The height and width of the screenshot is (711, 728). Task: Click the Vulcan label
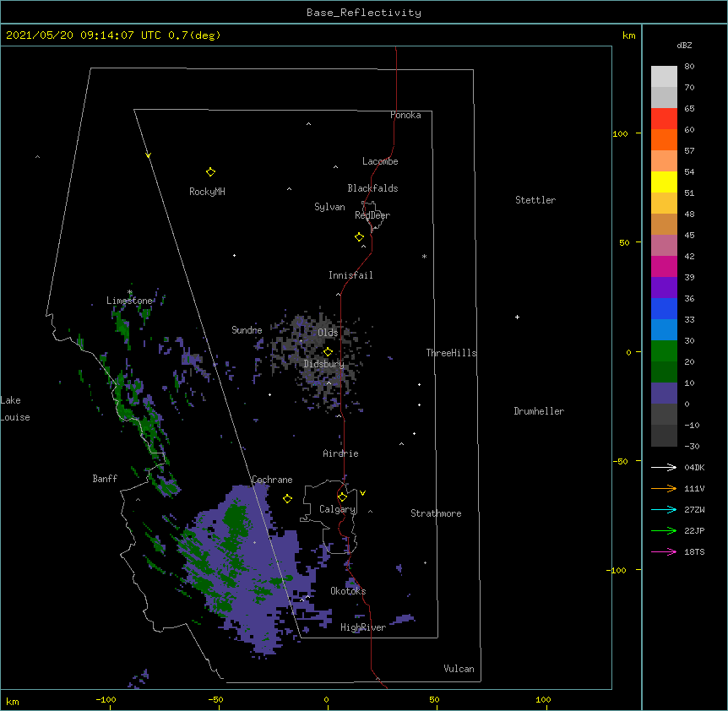(x=459, y=669)
